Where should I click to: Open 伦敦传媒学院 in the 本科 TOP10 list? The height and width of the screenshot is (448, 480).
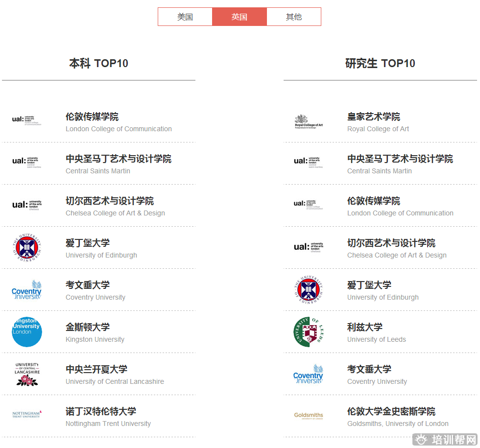coord(92,117)
